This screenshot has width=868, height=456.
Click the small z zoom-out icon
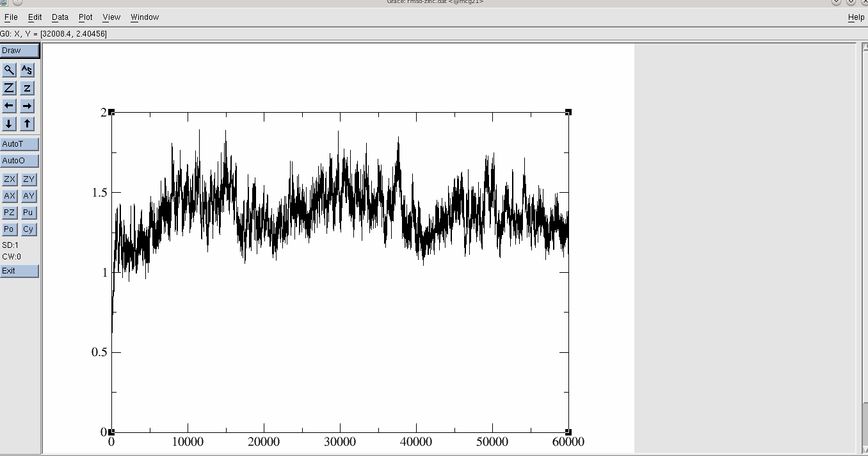27,88
